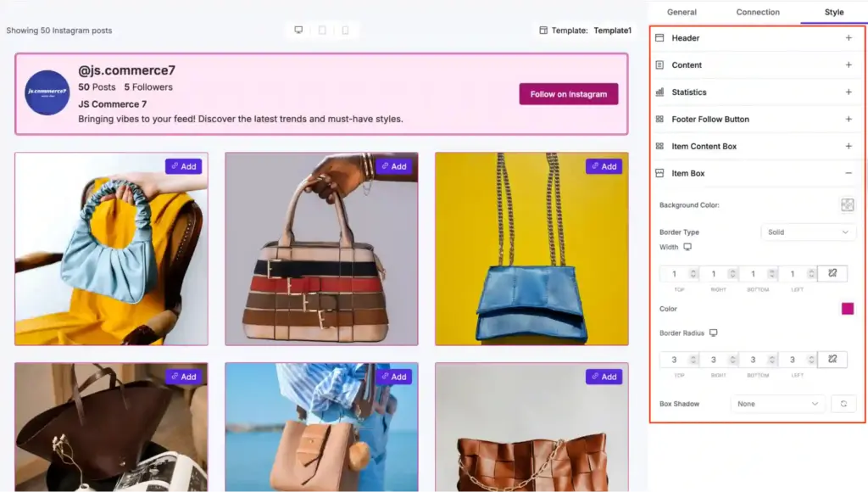This screenshot has width=868, height=492.
Task: Open the Box Shadow dropdown
Action: [x=776, y=404]
